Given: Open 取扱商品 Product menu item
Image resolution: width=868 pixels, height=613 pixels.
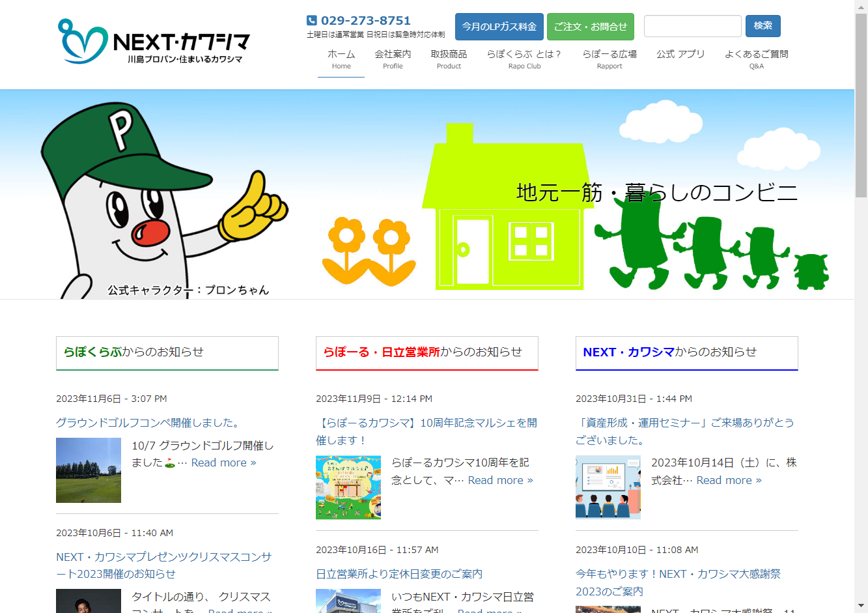Looking at the screenshot, I should pyautogui.click(x=449, y=59).
